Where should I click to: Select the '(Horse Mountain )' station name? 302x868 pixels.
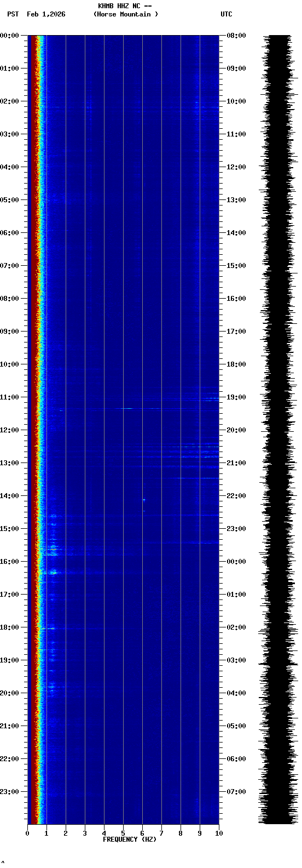pos(126,14)
